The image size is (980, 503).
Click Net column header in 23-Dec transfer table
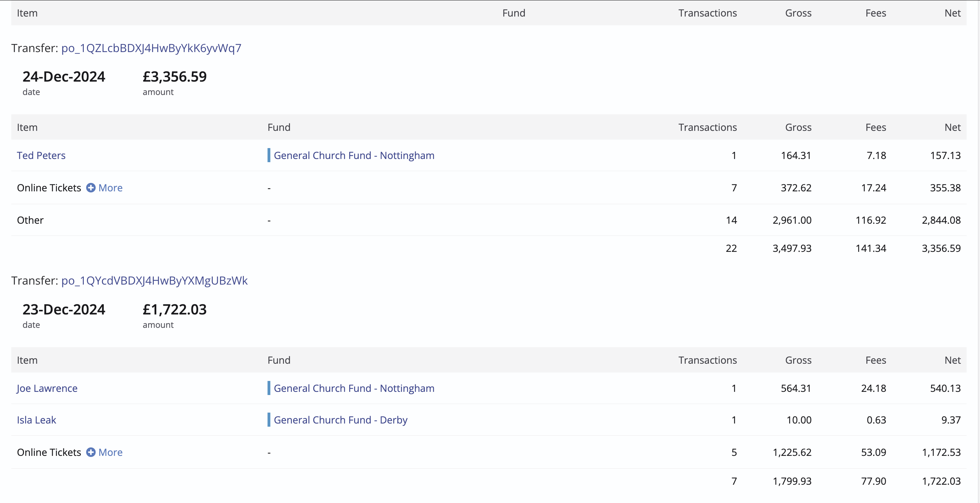[x=953, y=360]
